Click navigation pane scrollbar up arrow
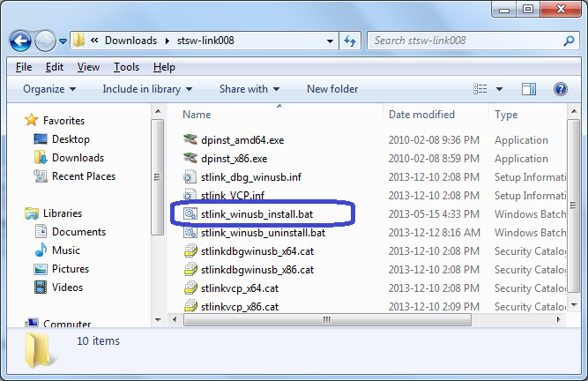588x381 pixels. click(158, 111)
